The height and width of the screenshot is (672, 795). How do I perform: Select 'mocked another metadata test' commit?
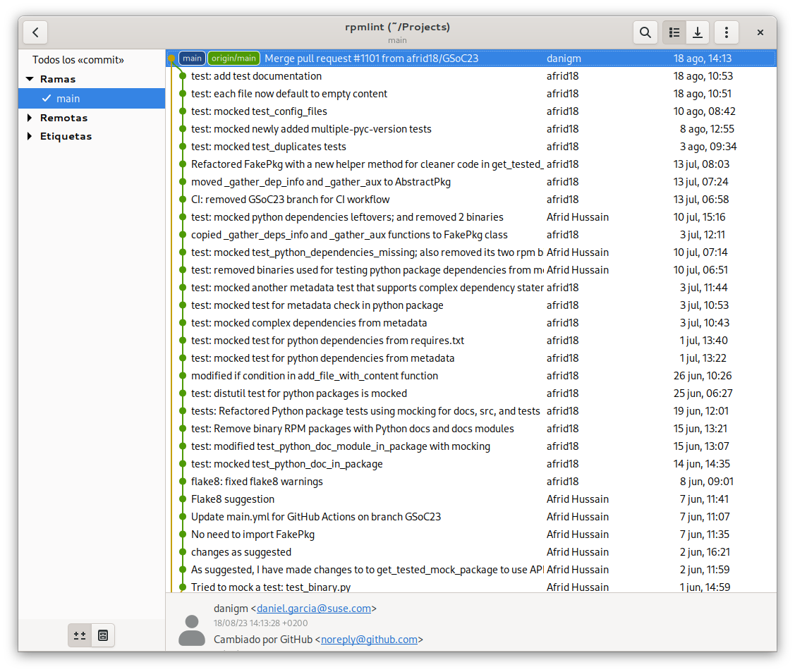[471, 288]
